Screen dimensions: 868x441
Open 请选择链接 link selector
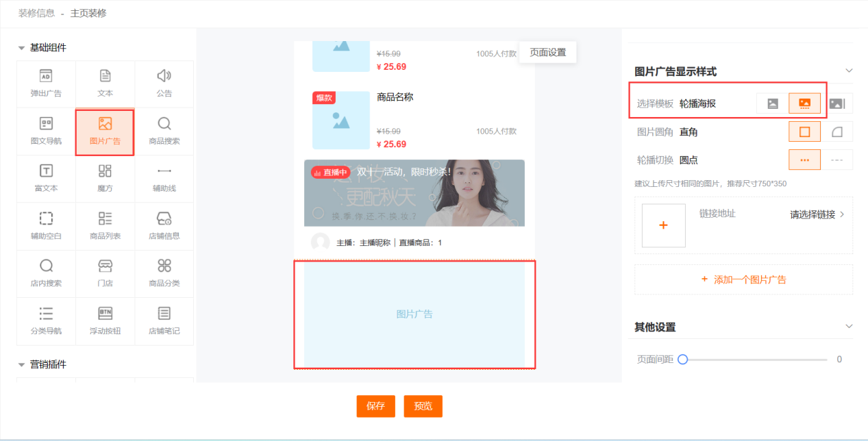click(x=817, y=214)
